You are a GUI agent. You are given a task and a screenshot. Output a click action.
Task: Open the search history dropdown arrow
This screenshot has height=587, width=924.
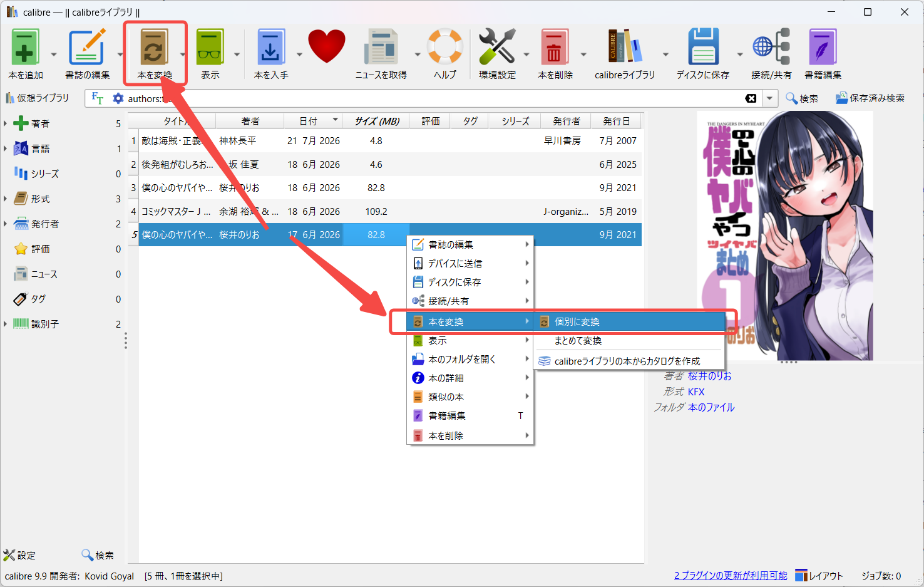(x=769, y=98)
